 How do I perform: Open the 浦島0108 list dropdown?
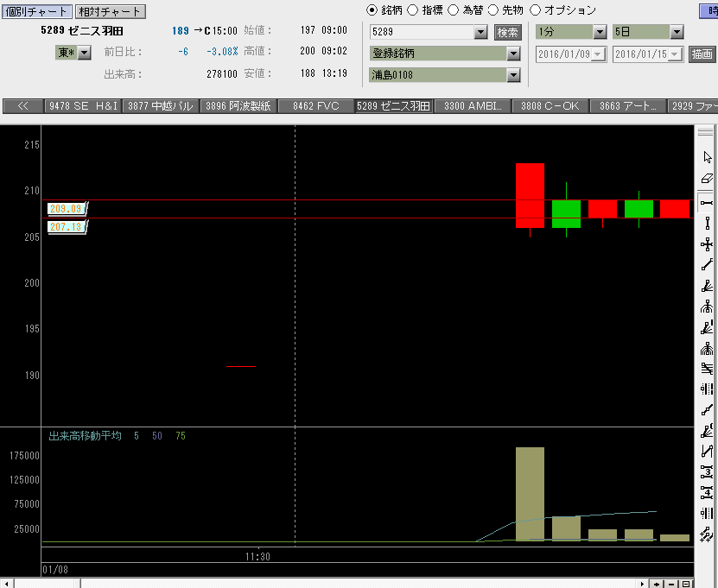point(514,74)
